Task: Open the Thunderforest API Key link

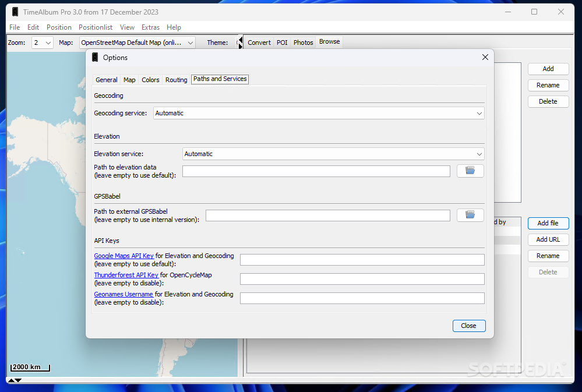Action: [126, 275]
